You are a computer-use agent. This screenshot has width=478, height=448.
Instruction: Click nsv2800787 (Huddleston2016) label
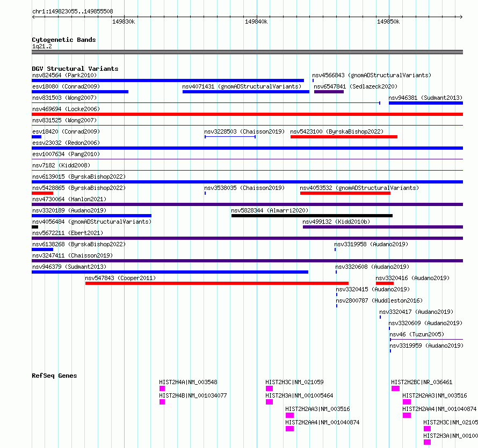click(379, 300)
